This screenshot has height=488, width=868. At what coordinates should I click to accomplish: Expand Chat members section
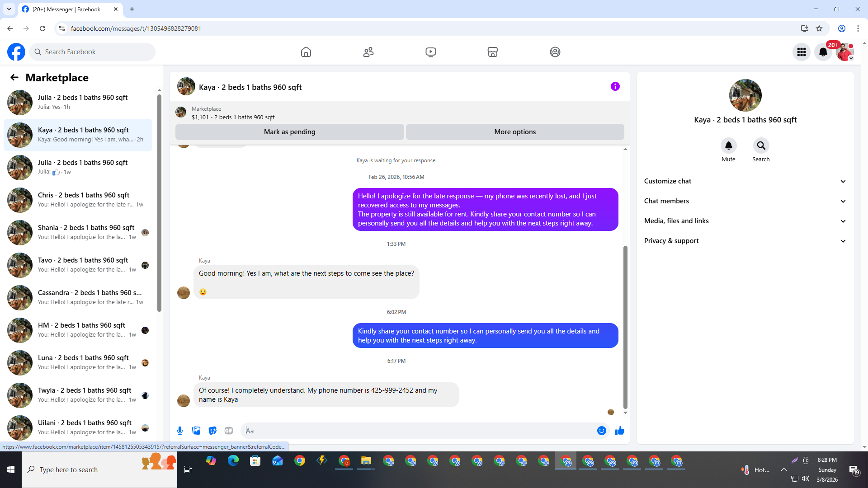tap(745, 201)
